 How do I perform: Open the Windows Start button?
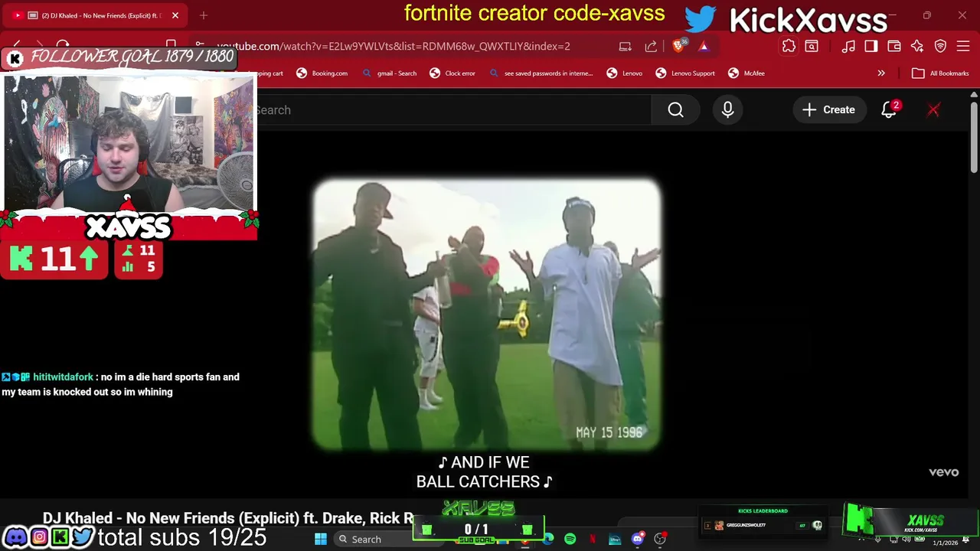321,540
